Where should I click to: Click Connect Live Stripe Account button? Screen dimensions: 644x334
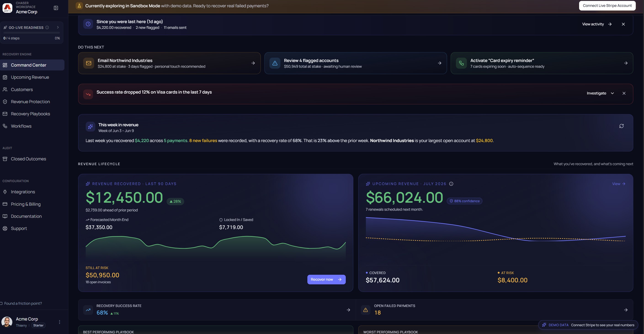pos(607,6)
